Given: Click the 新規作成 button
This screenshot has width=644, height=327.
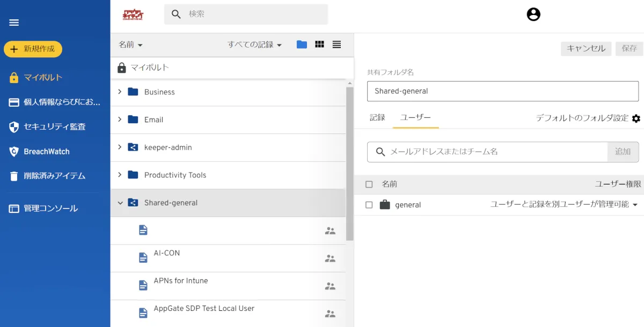Looking at the screenshot, I should click(x=33, y=49).
